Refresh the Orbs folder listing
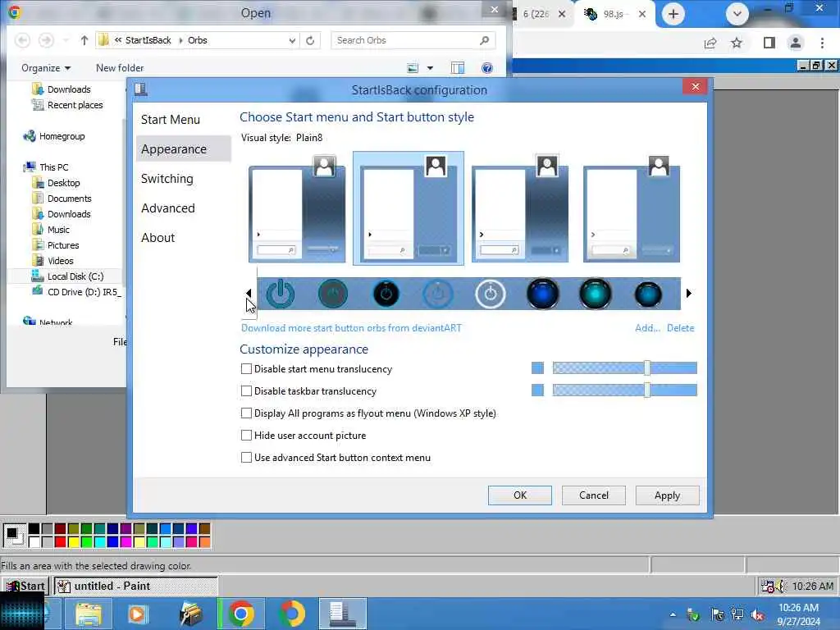Screen dimensions: 840x630 [x=310, y=40]
